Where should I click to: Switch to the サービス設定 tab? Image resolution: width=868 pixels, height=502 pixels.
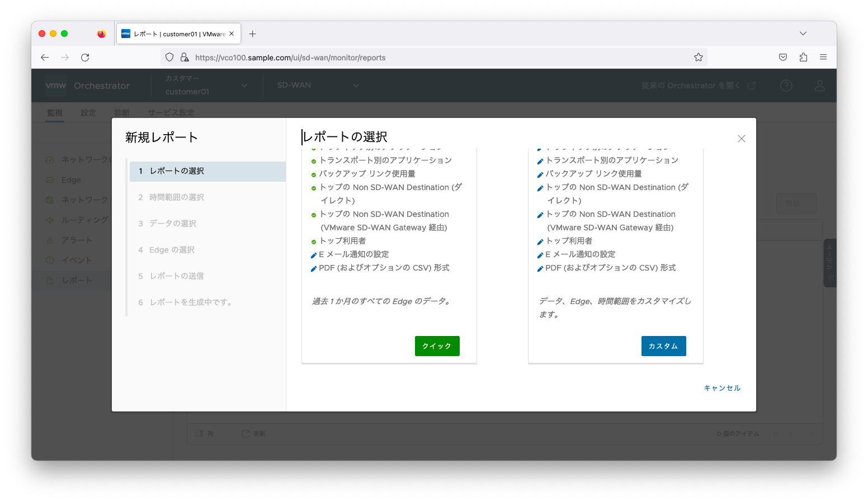click(171, 112)
